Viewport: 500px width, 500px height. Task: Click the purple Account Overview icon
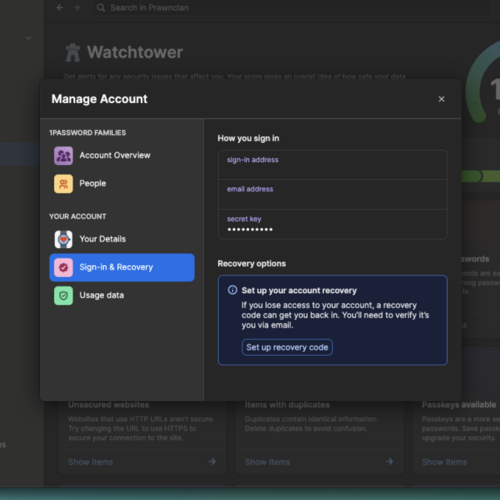63,156
